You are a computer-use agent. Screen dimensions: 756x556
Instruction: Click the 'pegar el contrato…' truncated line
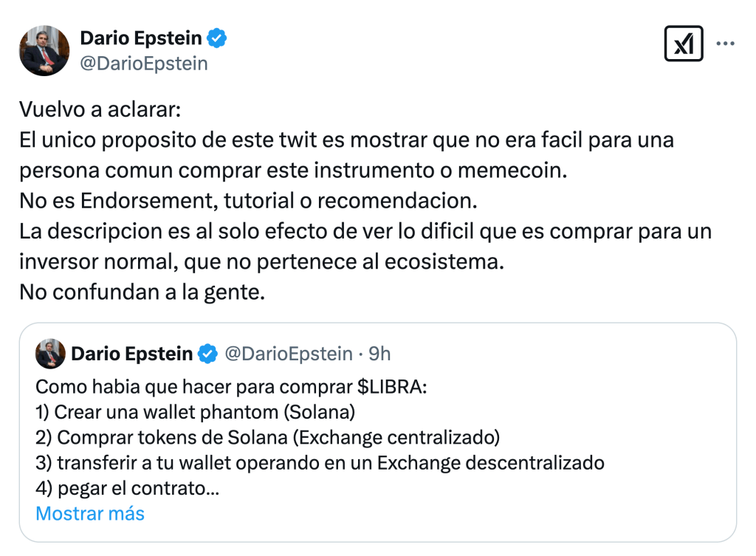point(127,488)
